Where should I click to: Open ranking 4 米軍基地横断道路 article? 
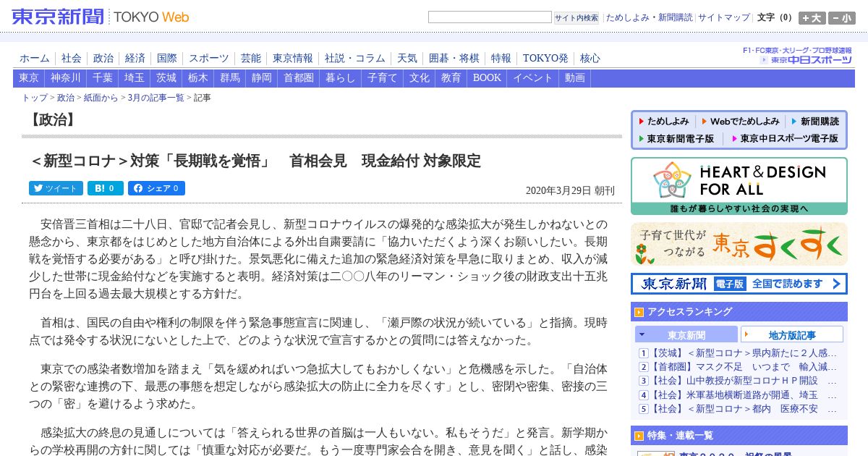[x=744, y=395]
